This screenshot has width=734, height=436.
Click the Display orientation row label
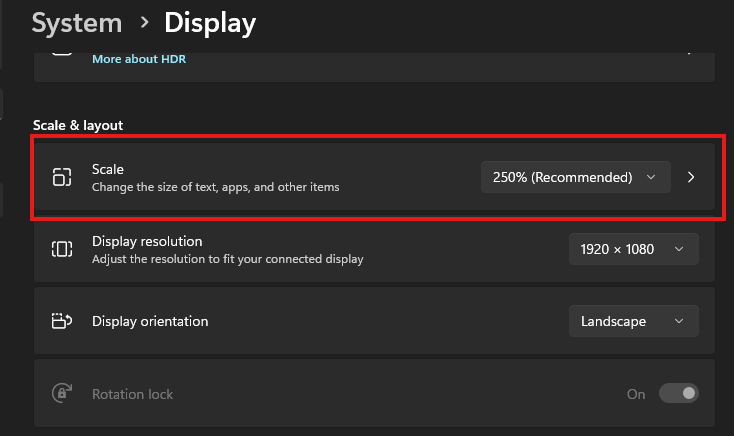[x=150, y=321]
